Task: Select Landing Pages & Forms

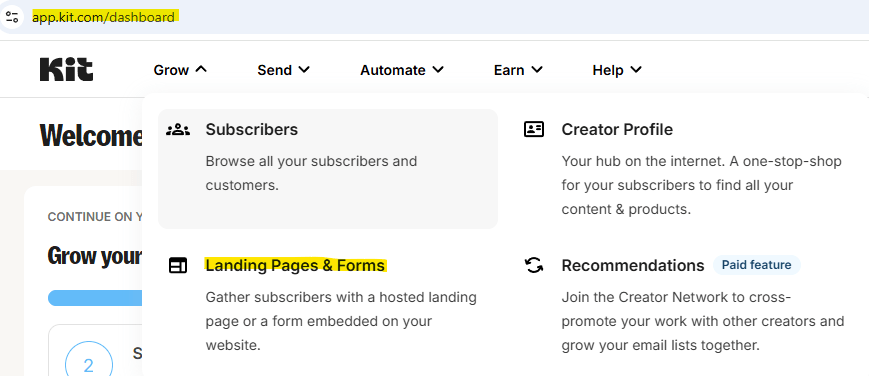Action: [x=295, y=266]
